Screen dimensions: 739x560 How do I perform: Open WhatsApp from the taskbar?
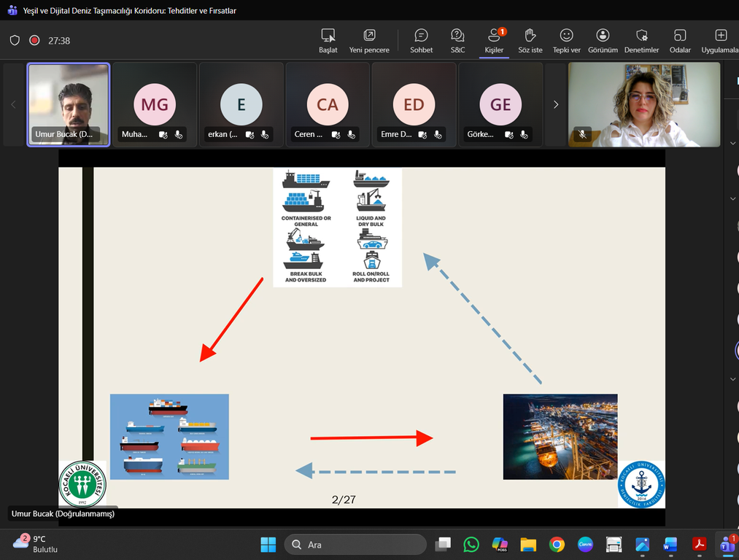[x=471, y=545]
